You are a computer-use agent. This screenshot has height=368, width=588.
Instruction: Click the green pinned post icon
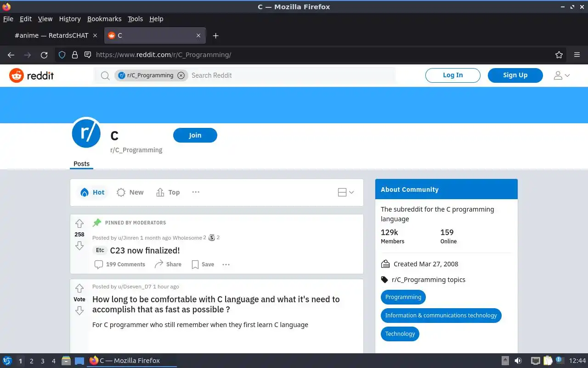coord(97,223)
